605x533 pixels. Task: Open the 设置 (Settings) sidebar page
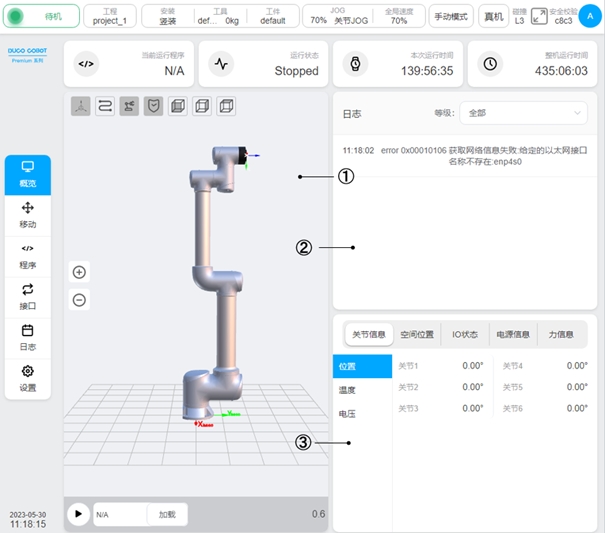pos(28,378)
